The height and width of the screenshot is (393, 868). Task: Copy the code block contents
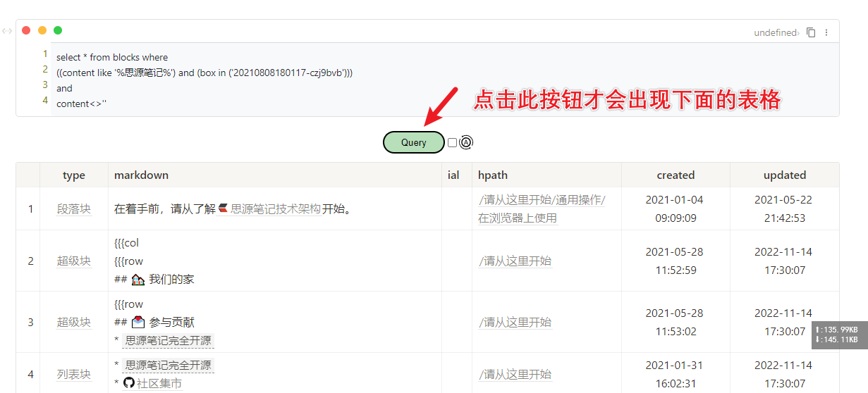811,32
